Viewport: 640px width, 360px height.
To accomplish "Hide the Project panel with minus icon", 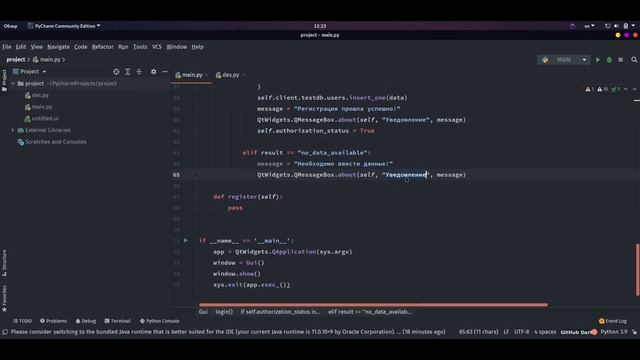I will pos(165,71).
